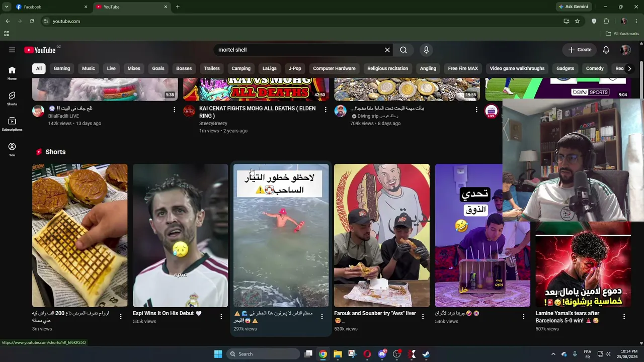Screen dimensions: 644x362
Task: Filter results by Video game walkthroughs chip
Action: (x=517, y=68)
